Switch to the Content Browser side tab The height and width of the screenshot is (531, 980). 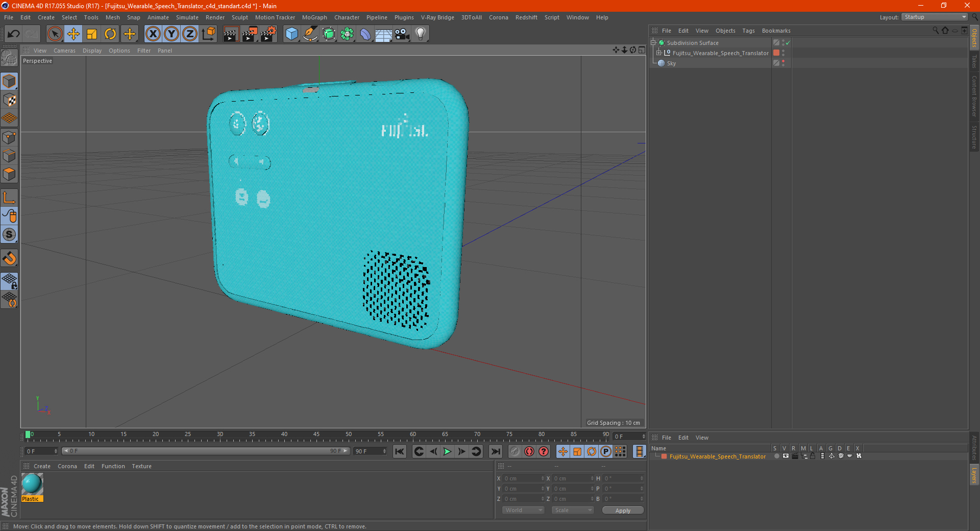[x=974, y=96]
